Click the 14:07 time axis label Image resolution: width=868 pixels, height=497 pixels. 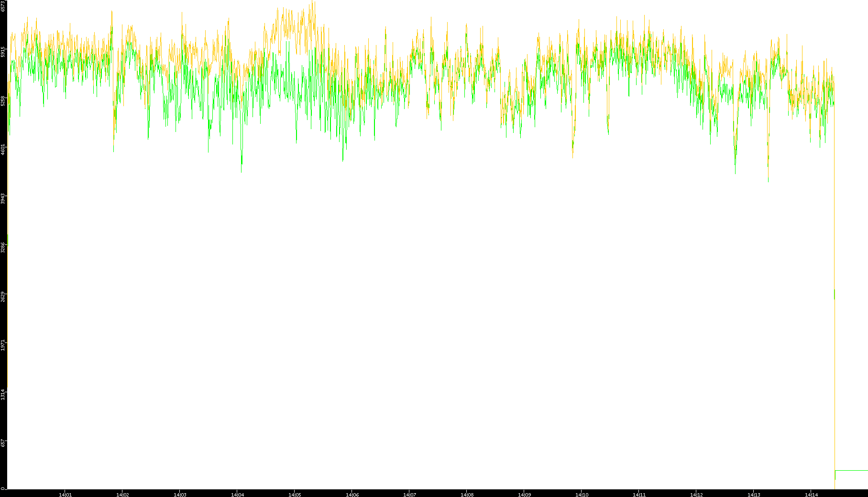[409, 495]
